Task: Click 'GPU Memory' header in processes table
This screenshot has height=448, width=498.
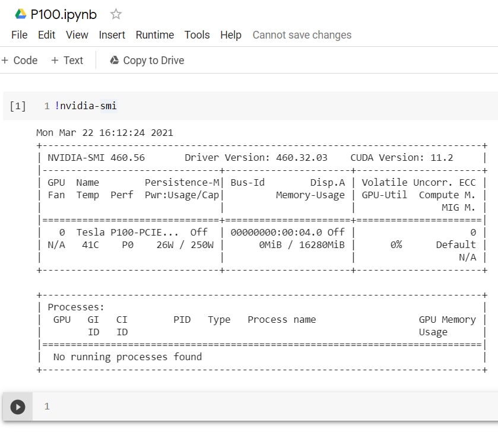Action: [x=447, y=319]
